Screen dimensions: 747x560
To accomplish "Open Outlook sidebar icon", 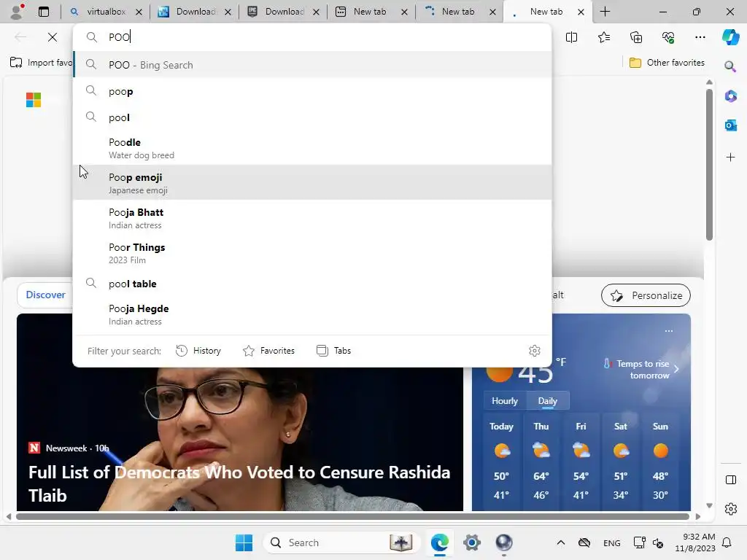I will (730, 125).
